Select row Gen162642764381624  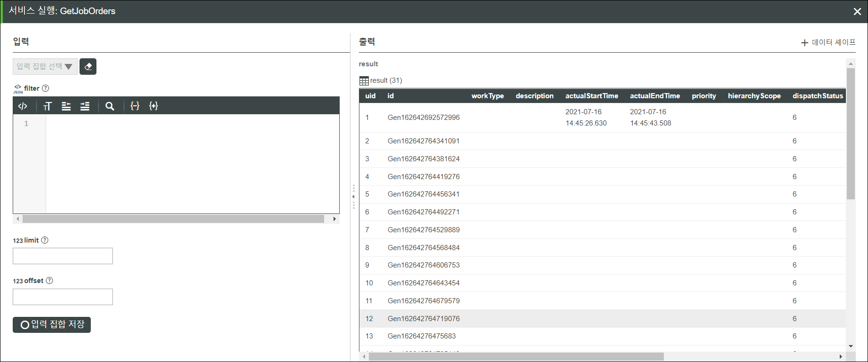pyautogui.click(x=603, y=159)
